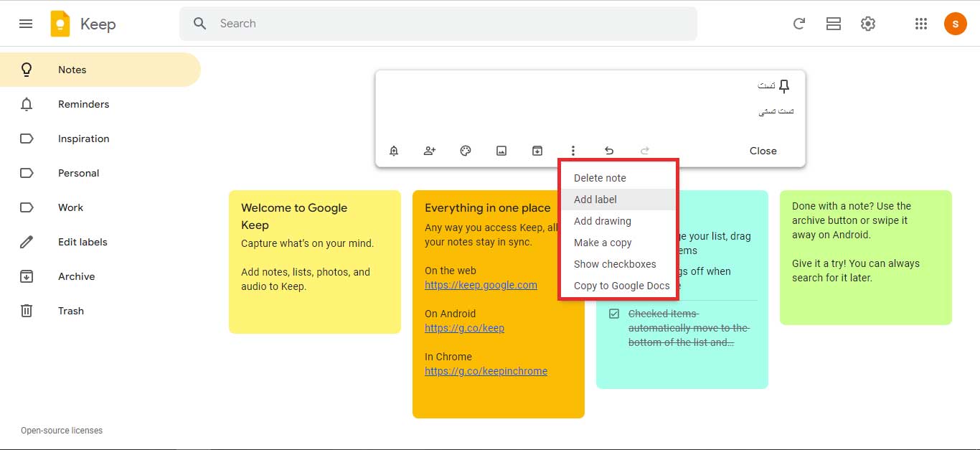Open the Work label
The image size is (980, 450).
[100, 207]
